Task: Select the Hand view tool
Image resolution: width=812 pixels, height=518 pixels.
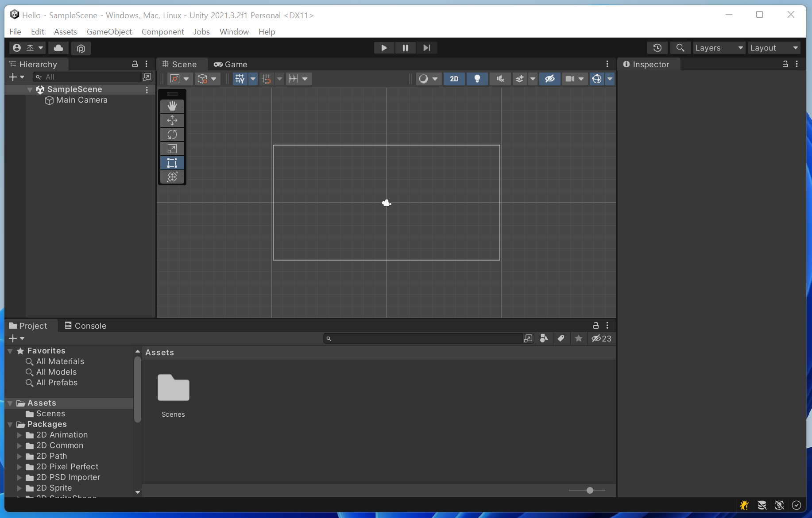Action: [x=172, y=106]
